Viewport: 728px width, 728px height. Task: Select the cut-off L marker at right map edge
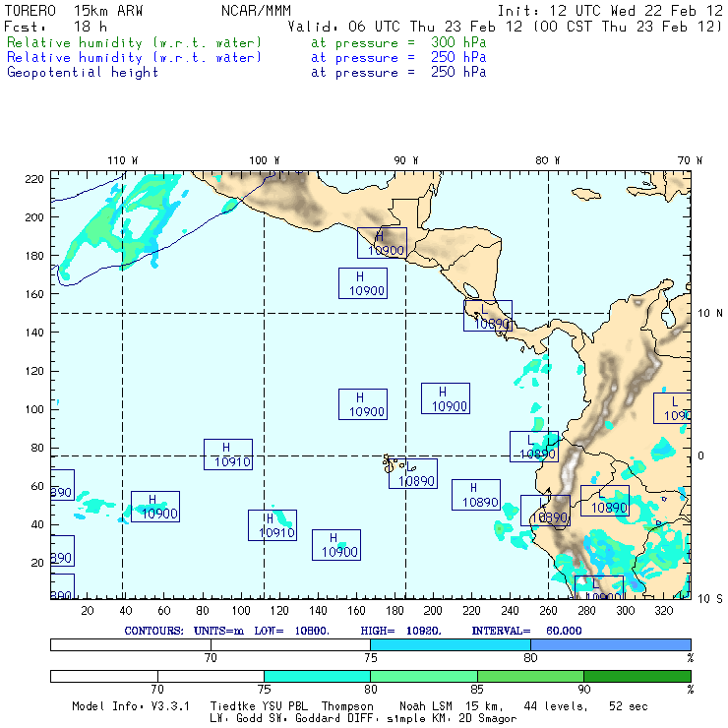click(x=674, y=407)
